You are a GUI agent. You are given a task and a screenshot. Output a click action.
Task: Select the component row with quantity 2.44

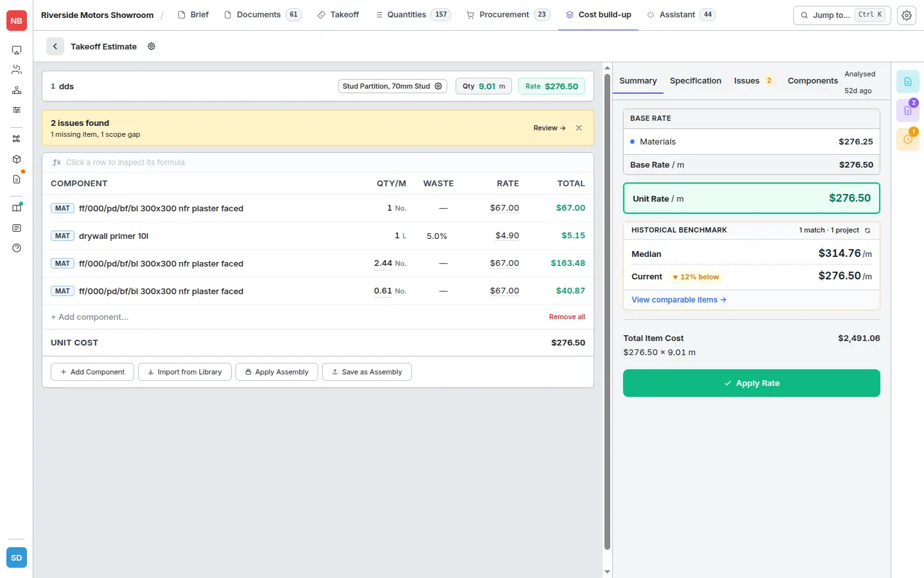pos(318,263)
